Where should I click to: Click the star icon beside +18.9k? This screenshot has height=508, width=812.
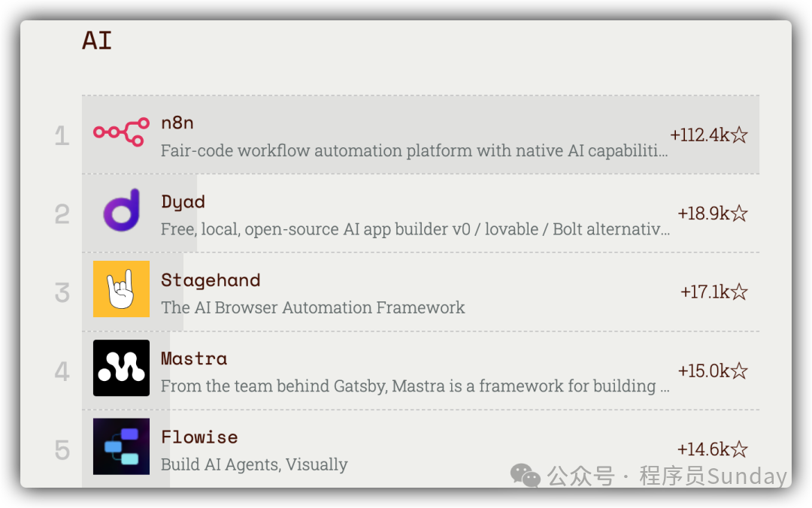(740, 213)
